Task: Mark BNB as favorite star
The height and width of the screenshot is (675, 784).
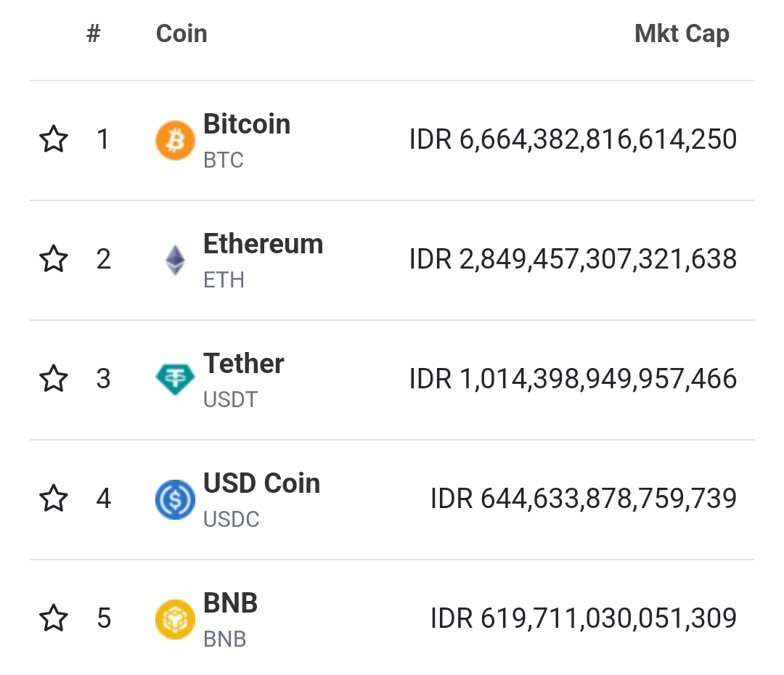Action: coord(54,618)
